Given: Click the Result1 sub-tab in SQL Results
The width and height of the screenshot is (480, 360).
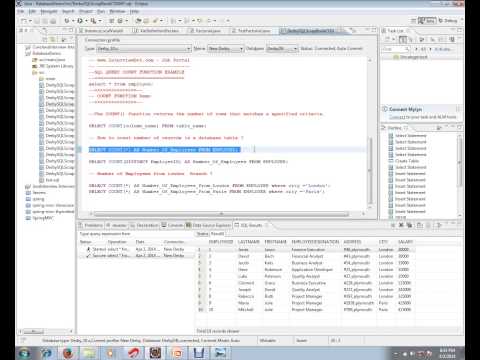Looking at the screenshot, I should pyautogui.click(x=218, y=234).
